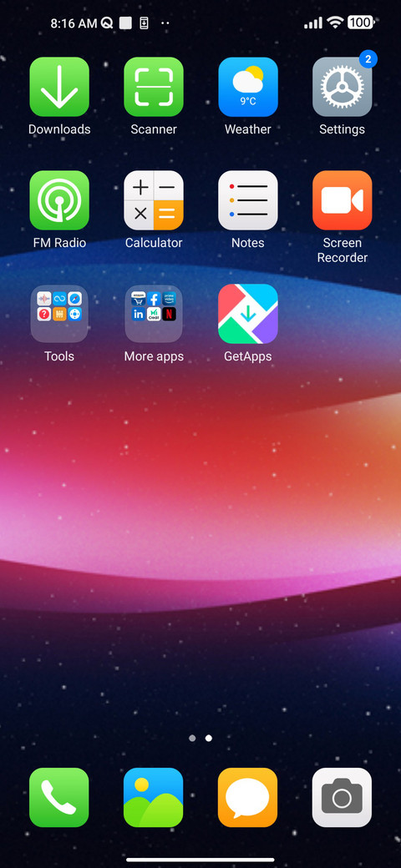Tap the cellular signal bars in status bar
The image size is (401, 868).
313,23
